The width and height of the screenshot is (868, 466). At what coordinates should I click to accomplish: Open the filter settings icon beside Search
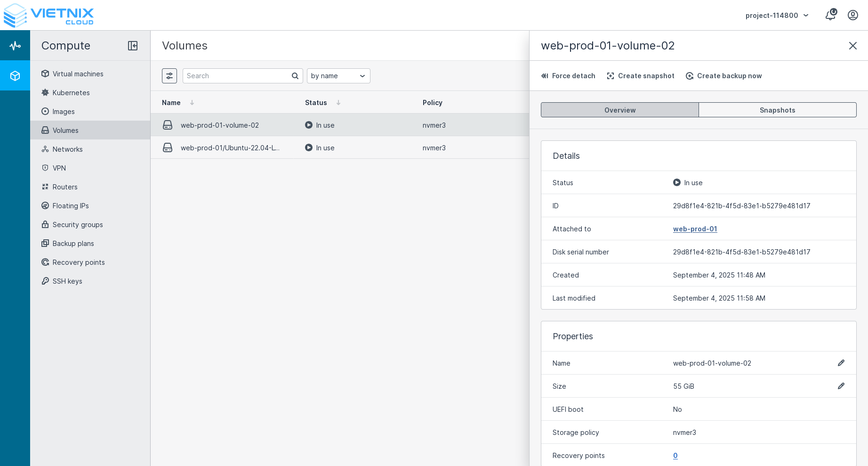point(169,76)
